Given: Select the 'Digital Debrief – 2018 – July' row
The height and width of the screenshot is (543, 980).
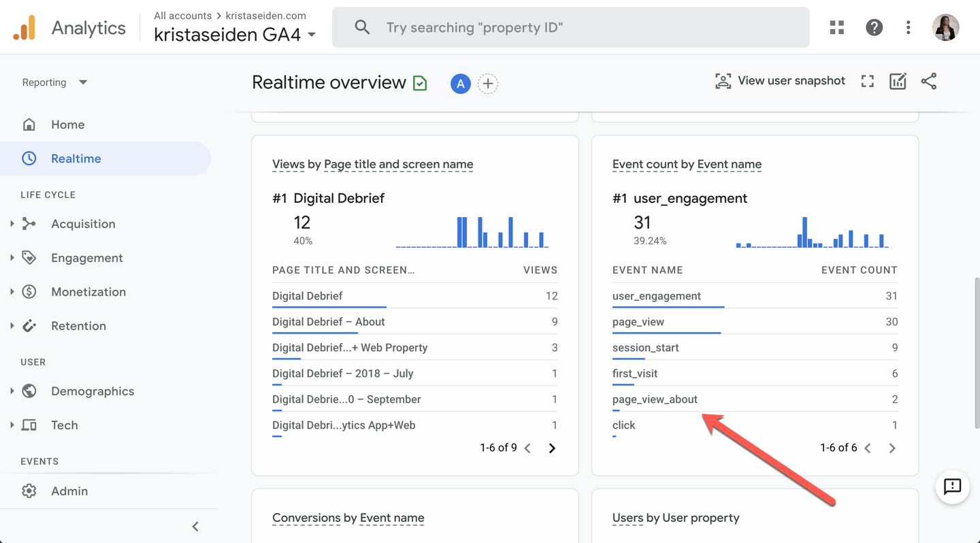Looking at the screenshot, I should point(415,374).
